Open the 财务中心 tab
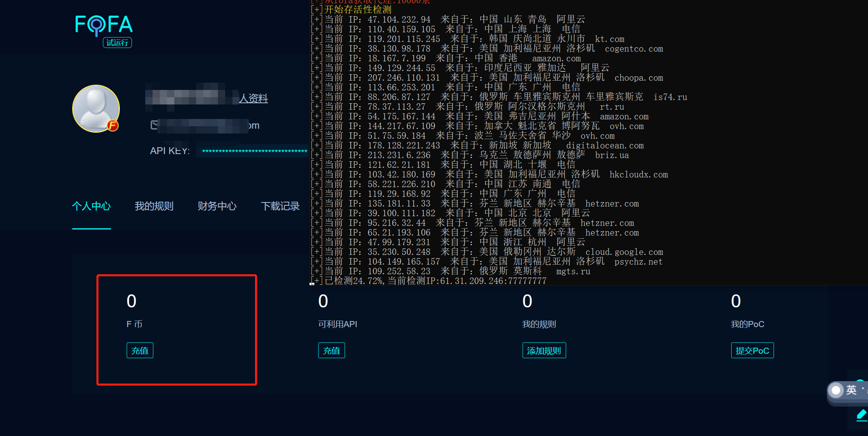 coord(217,207)
